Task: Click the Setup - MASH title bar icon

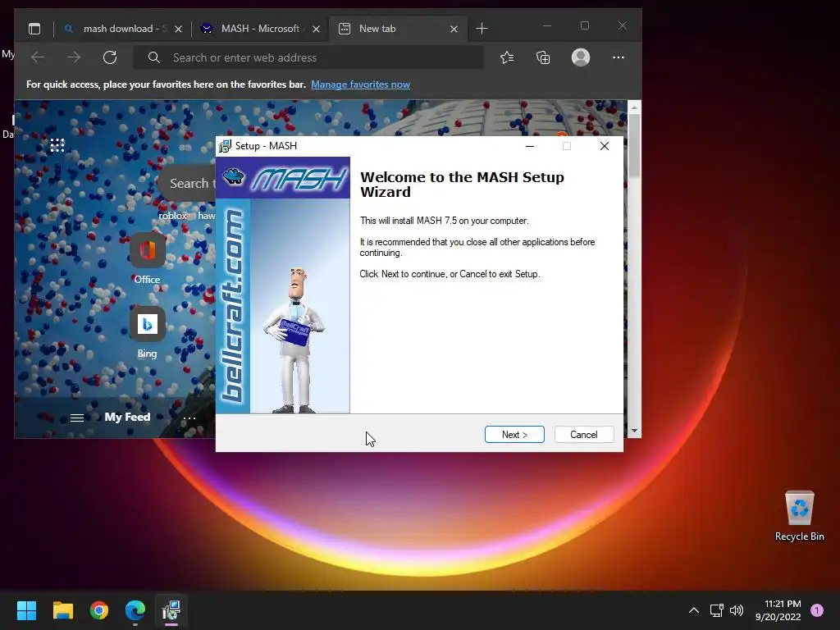Action: point(225,146)
